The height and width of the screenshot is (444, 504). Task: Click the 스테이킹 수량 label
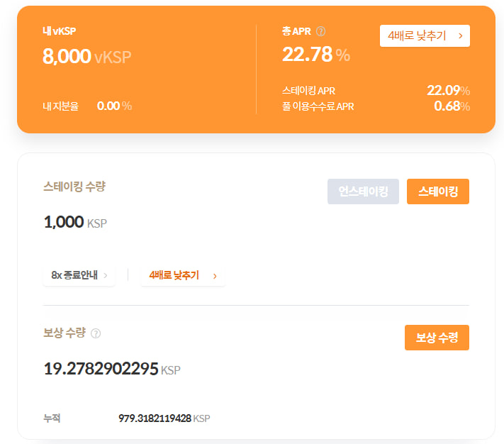coord(74,187)
